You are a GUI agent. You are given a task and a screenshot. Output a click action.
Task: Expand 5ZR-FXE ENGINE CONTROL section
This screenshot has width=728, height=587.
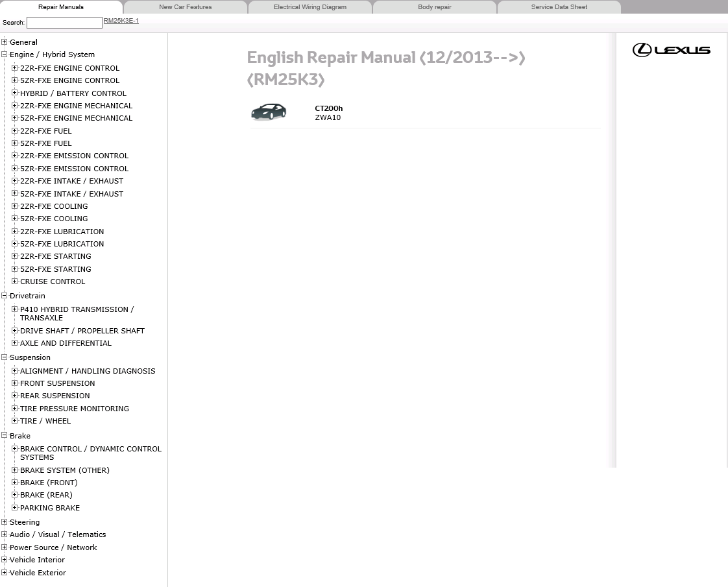point(14,80)
